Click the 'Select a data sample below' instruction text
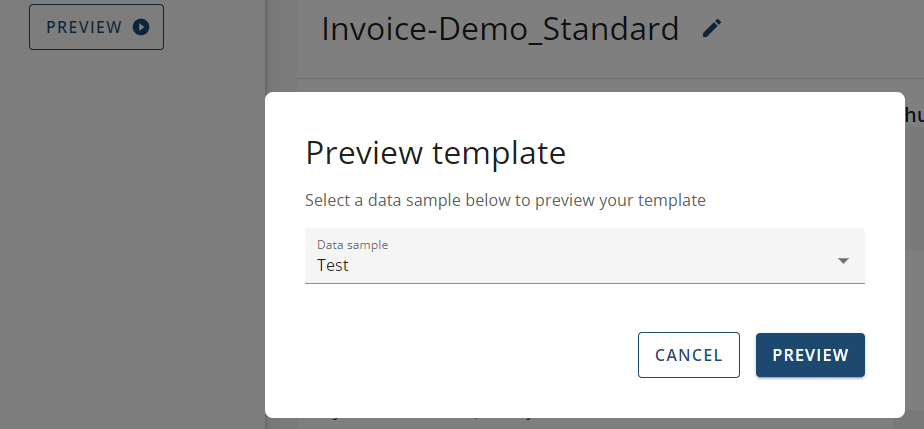The height and width of the screenshot is (429, 924). 505,200
